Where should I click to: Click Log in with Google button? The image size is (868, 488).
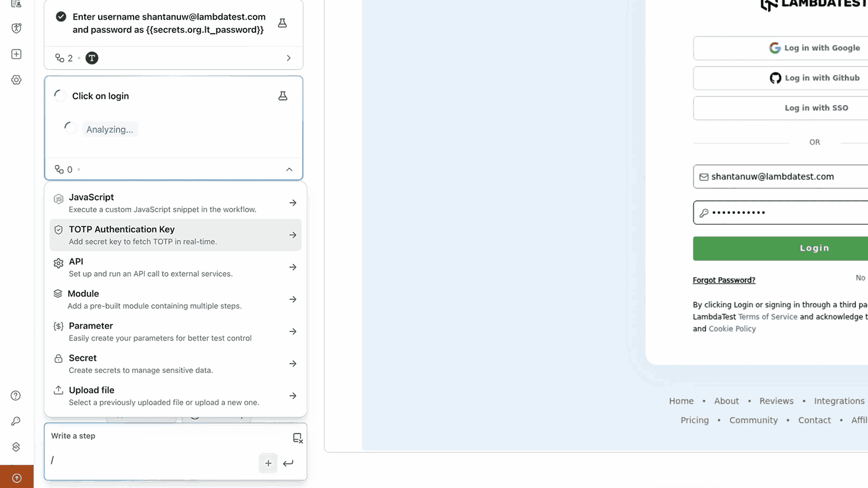[x=781, y=48]
